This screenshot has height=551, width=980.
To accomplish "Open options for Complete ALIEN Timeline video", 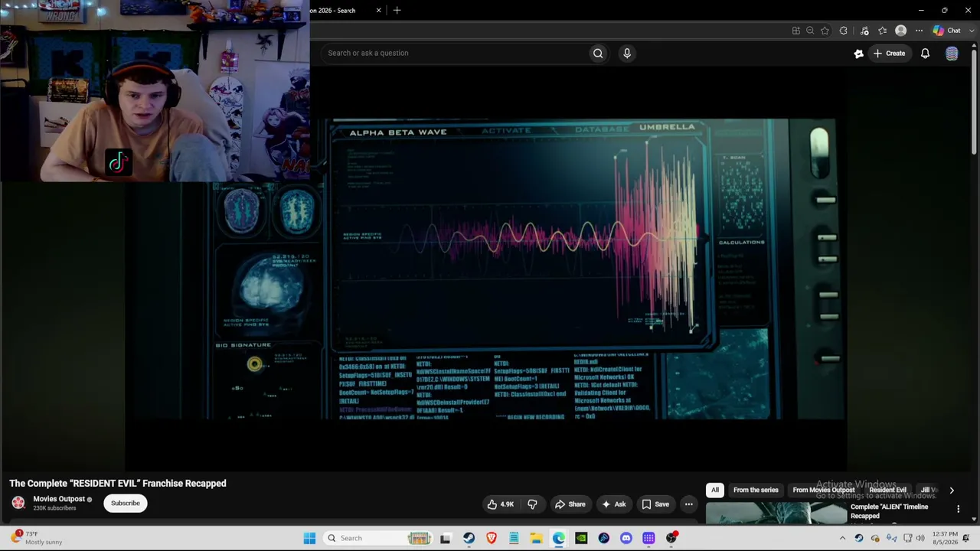I will coord(958,509).
